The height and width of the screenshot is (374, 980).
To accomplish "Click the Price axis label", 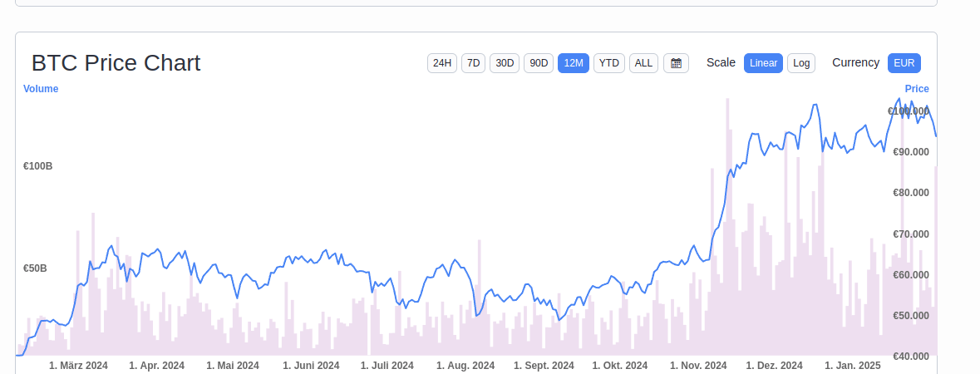I will click(917, 89).
